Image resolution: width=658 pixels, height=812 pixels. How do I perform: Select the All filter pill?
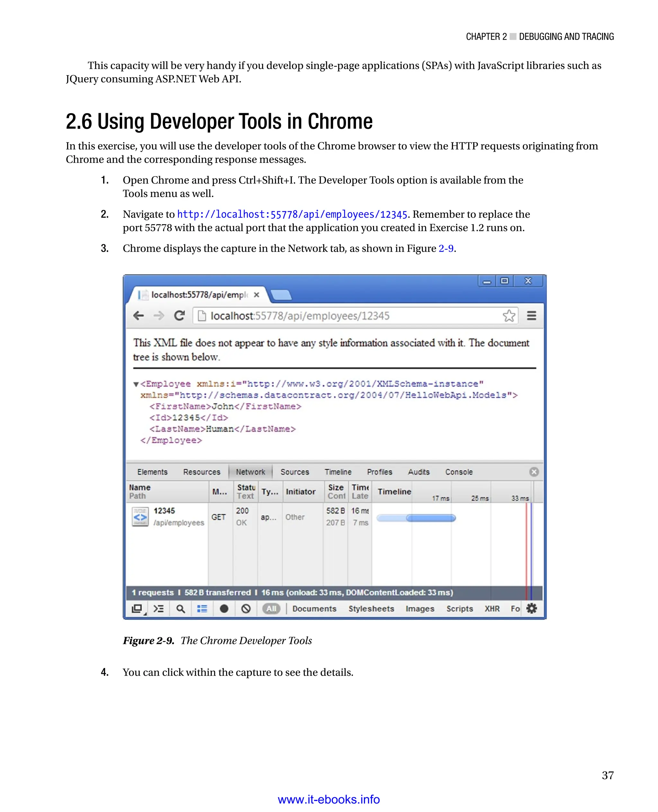point(271,609)
